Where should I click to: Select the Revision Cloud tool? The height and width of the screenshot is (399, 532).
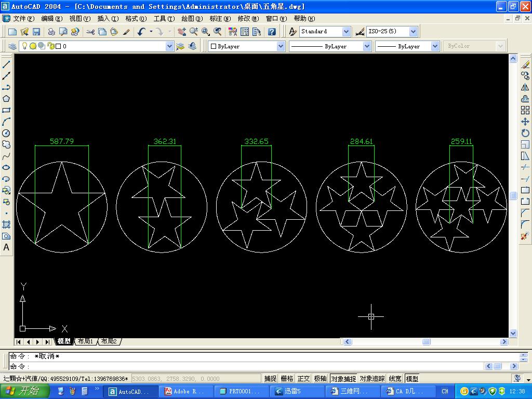click(6, 144)
